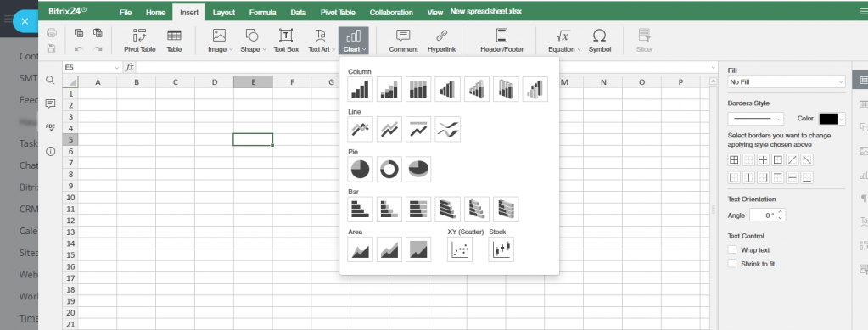Open the search icon in left sidebar
Image resolution: width=868 pixels, height=330 pixels.
coord(50,81)
